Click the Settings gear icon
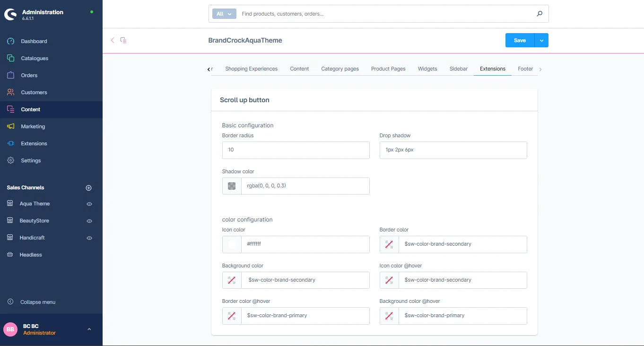 click(x=10, y=160)
